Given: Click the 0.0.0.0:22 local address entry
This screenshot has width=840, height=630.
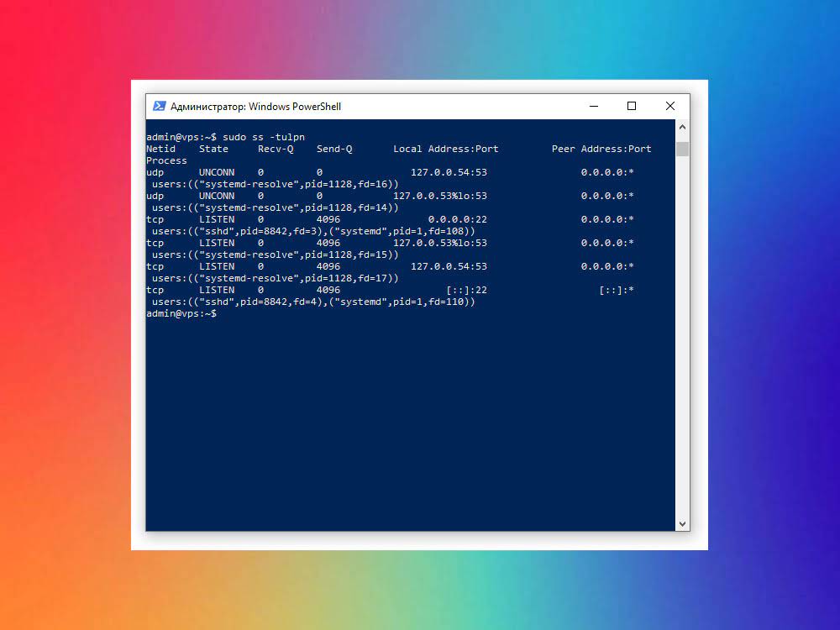Looking at the screenshot, I should (457, 219).
